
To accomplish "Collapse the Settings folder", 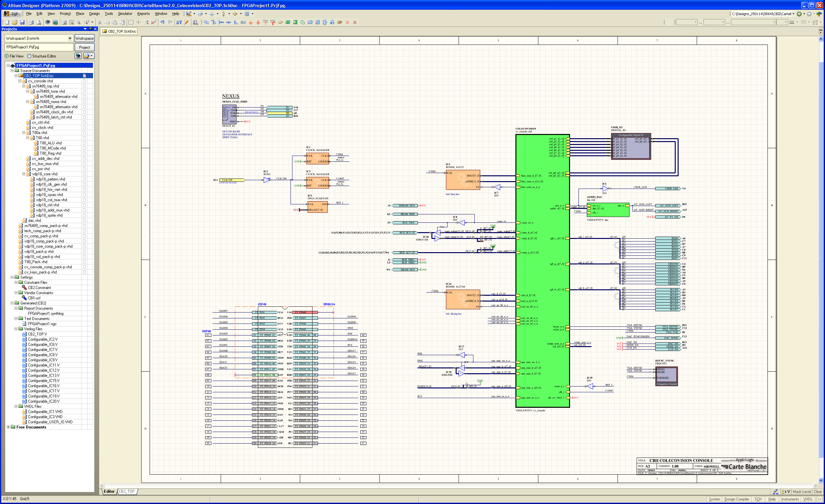I will pos(12,277).
